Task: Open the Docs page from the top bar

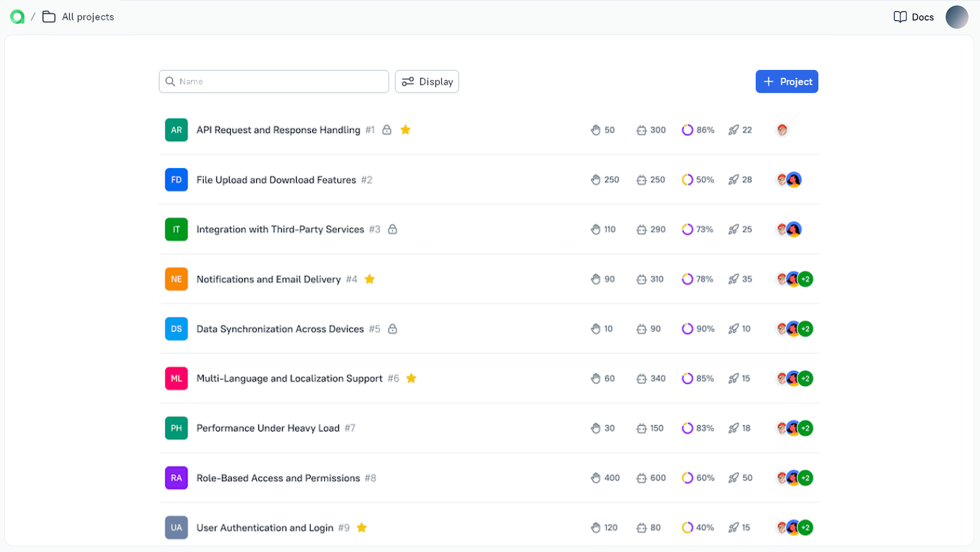Action: click(913, 17)
